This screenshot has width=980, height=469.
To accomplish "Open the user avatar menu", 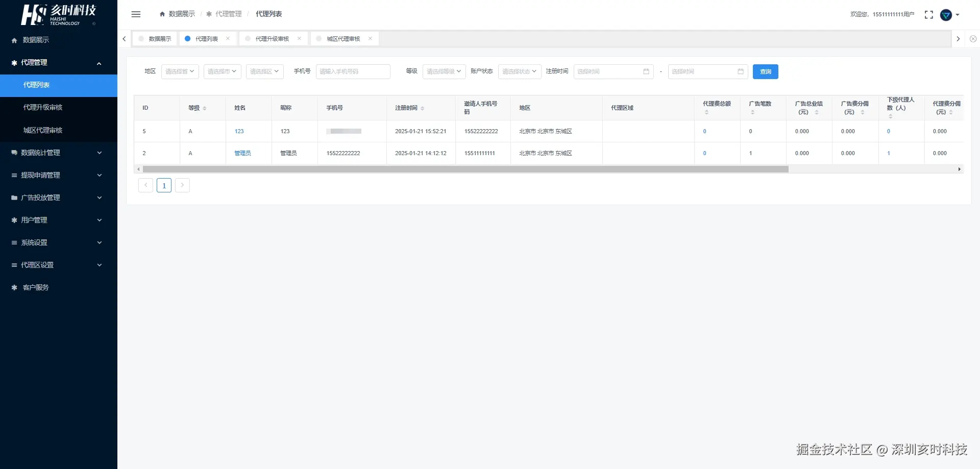I will 949,15.
